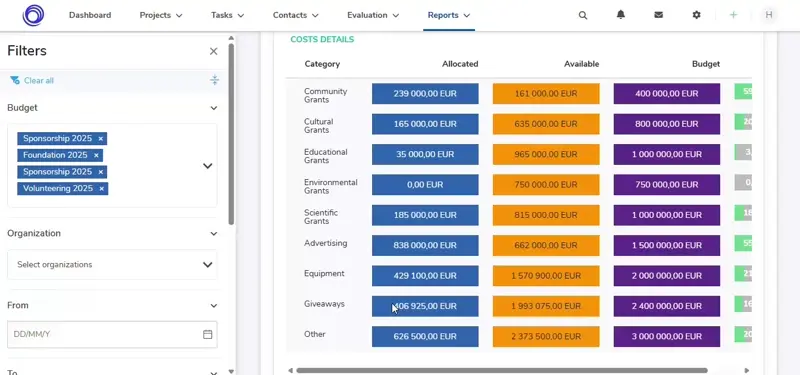Click Environmental Grants allocated 0,00 EUR
This screenshot has width=800, height=375.
(425, 185)
